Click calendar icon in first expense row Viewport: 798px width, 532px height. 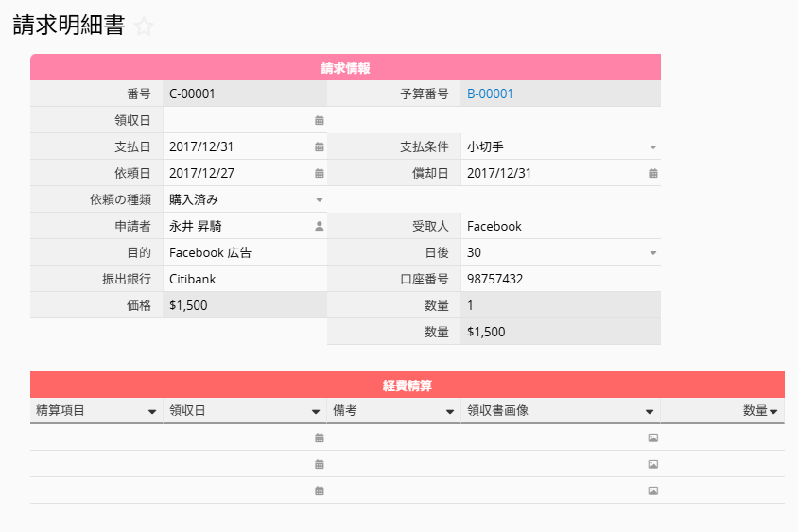[319, 438]
